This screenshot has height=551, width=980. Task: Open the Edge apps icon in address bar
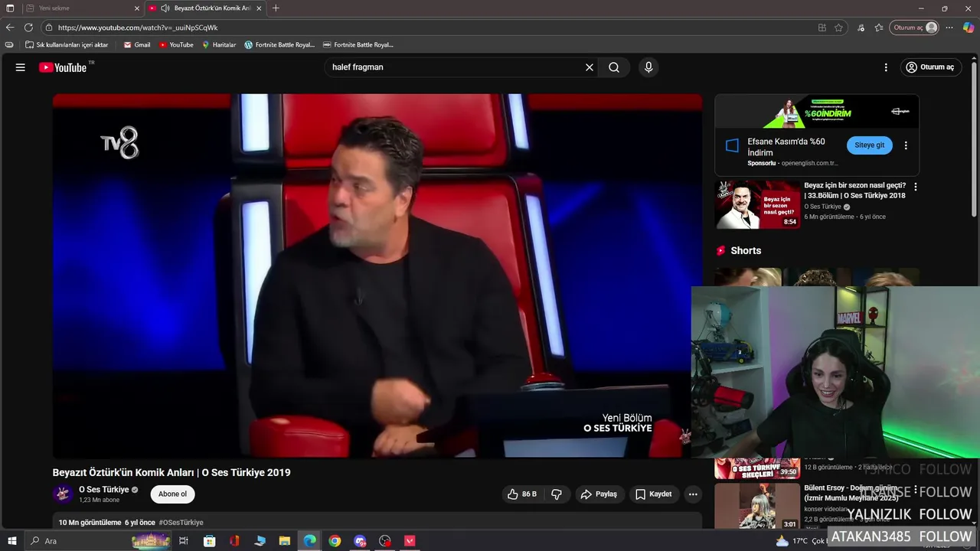click(x=822, y=28)
